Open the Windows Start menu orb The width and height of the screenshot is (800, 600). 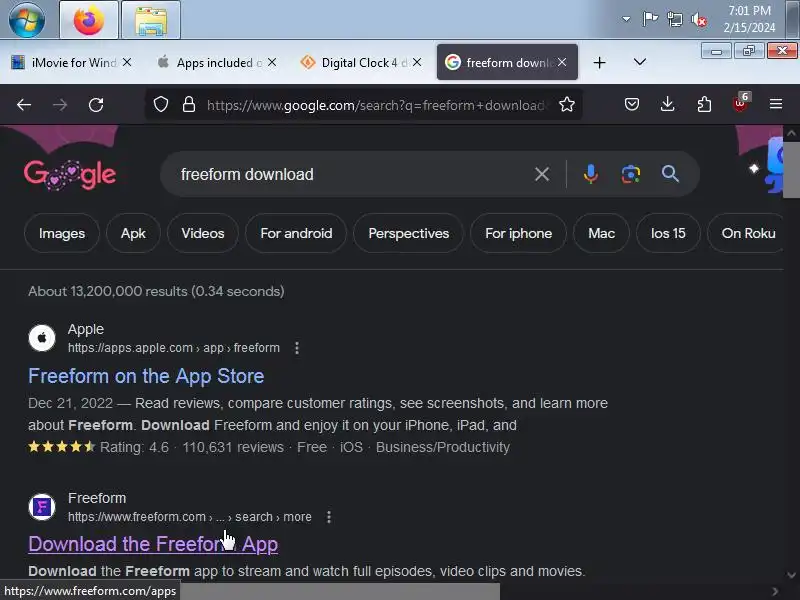point(27,19)
